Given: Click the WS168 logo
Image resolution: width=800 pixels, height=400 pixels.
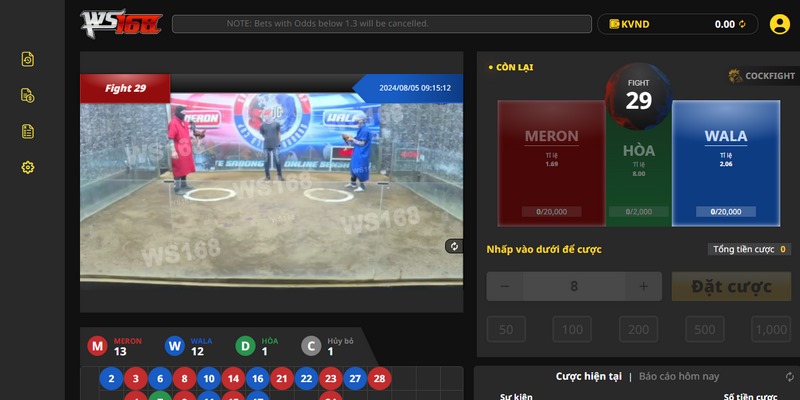Looking at the screenshot, I should pos(121,23).
